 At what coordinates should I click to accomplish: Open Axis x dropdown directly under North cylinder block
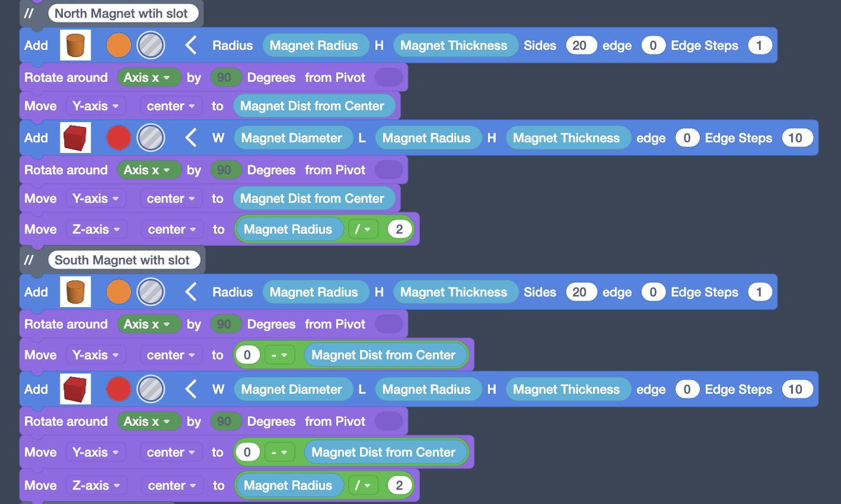pyautogui.click(x=149, y=77)
